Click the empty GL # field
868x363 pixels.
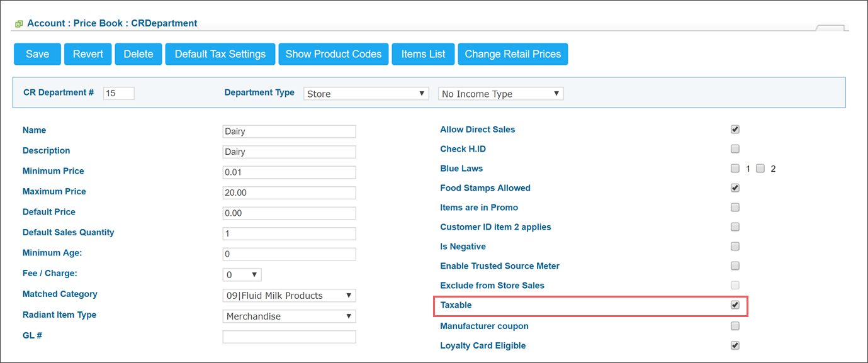(x=290, y=337)
